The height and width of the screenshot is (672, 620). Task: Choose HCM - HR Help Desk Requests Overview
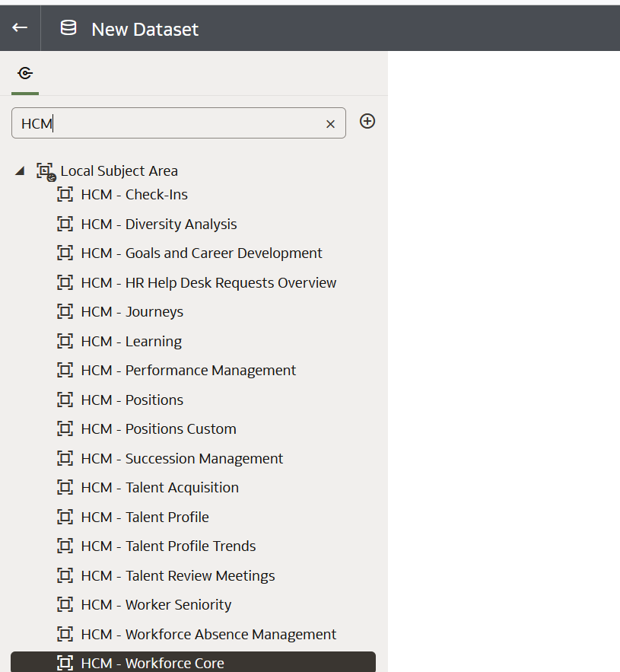click(x=208, y=283)
